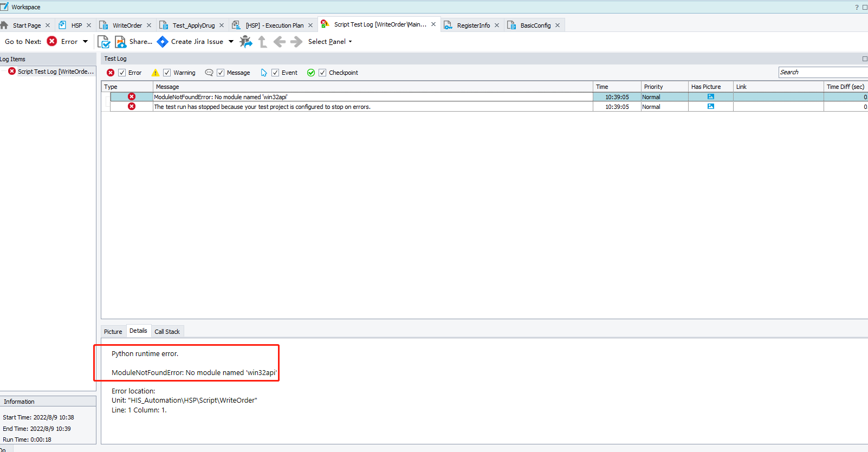Toggle the Warning filter checkbox
This screenshot has height=452, width=868.
click(167, 73)
